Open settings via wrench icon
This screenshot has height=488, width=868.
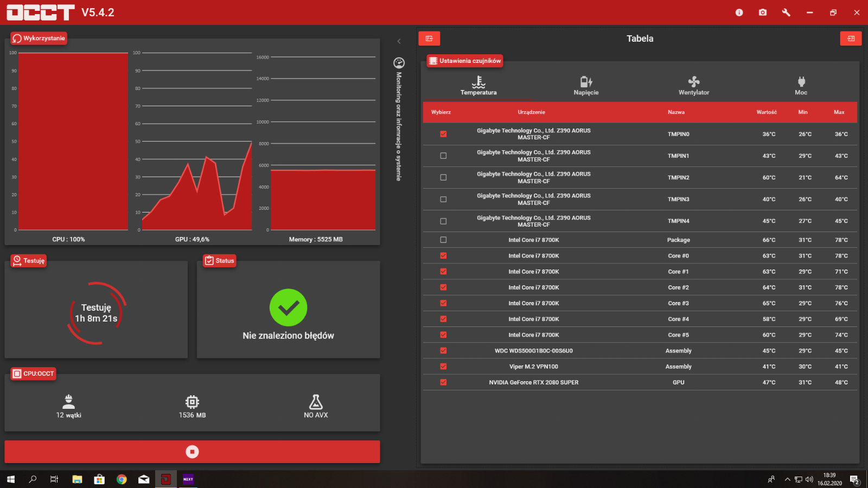coord(786,12)
